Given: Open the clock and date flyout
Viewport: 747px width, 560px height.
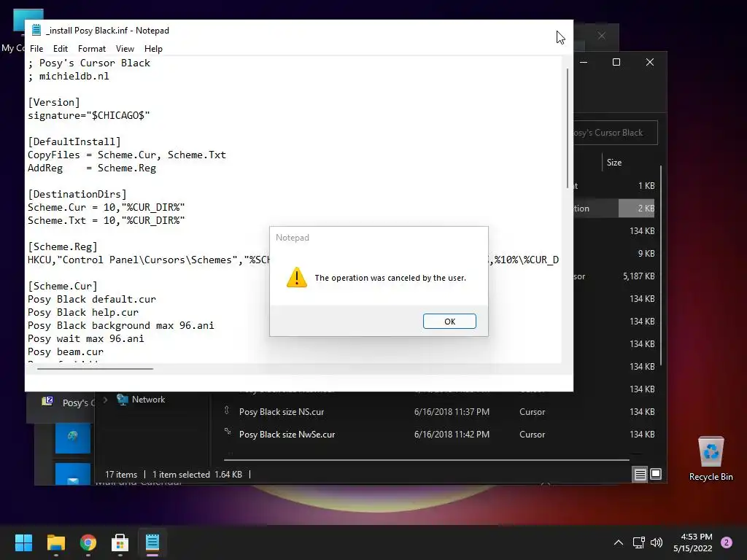Looking at the screenshot, I should point(693,542).
